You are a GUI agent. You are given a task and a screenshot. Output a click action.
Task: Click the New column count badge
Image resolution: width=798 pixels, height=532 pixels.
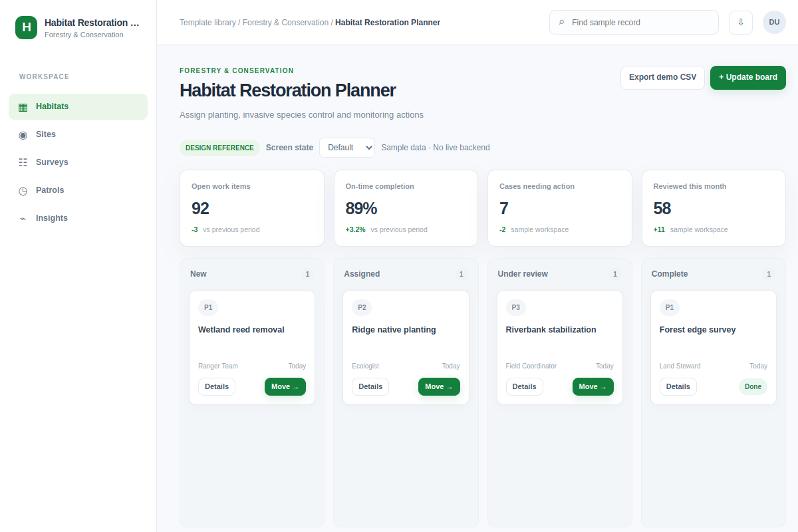307,274
